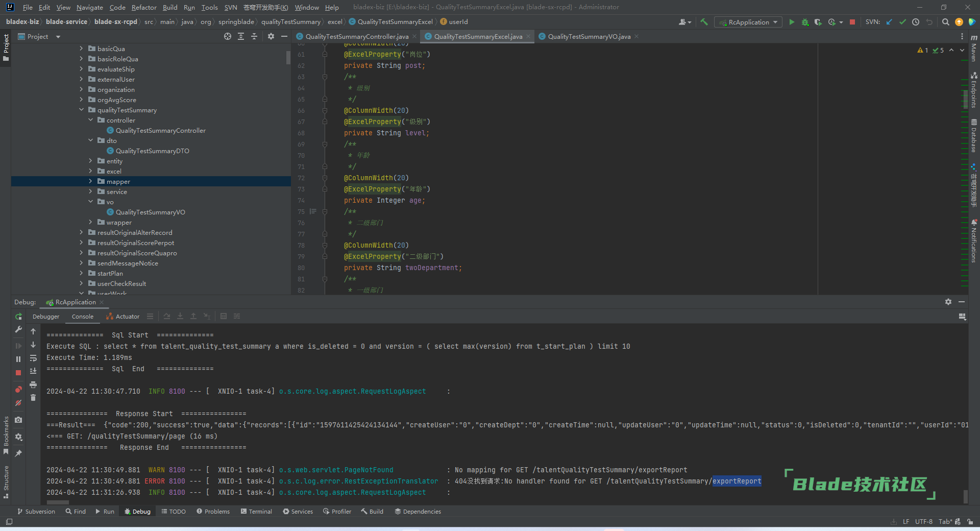980x531 pixels.
Task: Collapse the qualityTestSummary folder
Action: 82,110
